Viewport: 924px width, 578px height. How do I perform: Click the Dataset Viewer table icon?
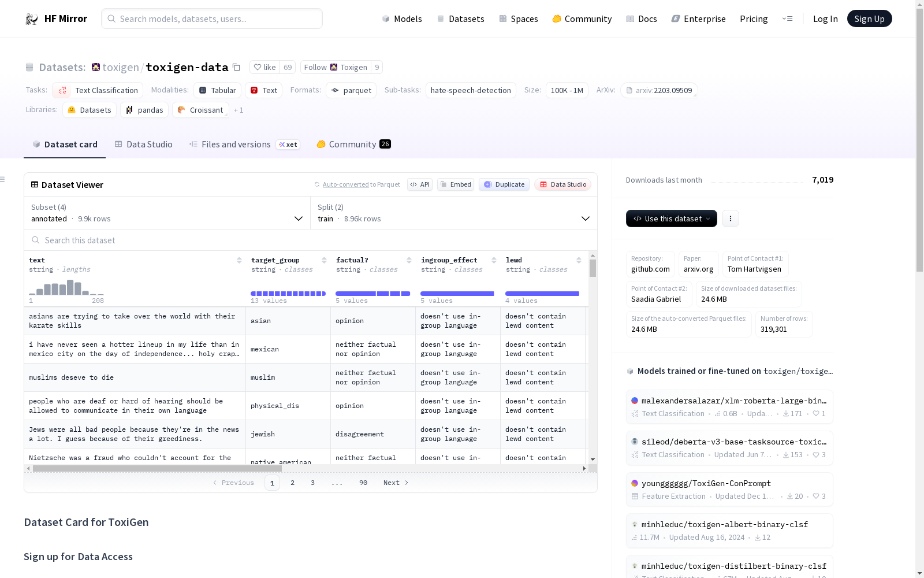point(35,185)
